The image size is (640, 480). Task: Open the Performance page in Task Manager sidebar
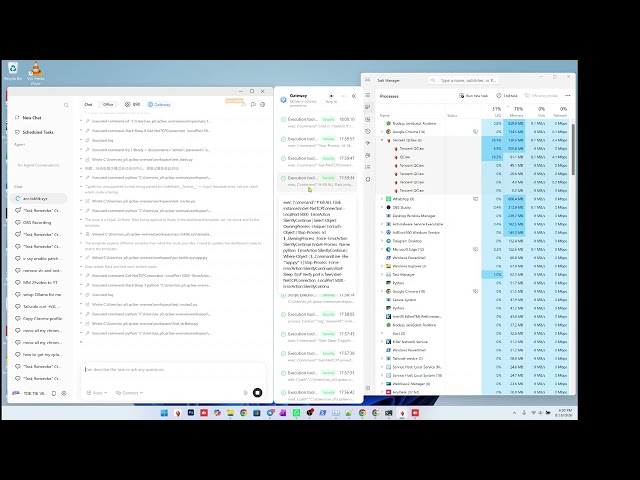[x=368, y=119]
